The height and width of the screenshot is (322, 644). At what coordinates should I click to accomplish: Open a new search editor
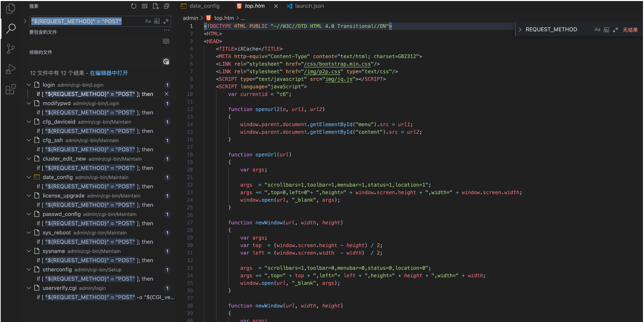[156, 6]
